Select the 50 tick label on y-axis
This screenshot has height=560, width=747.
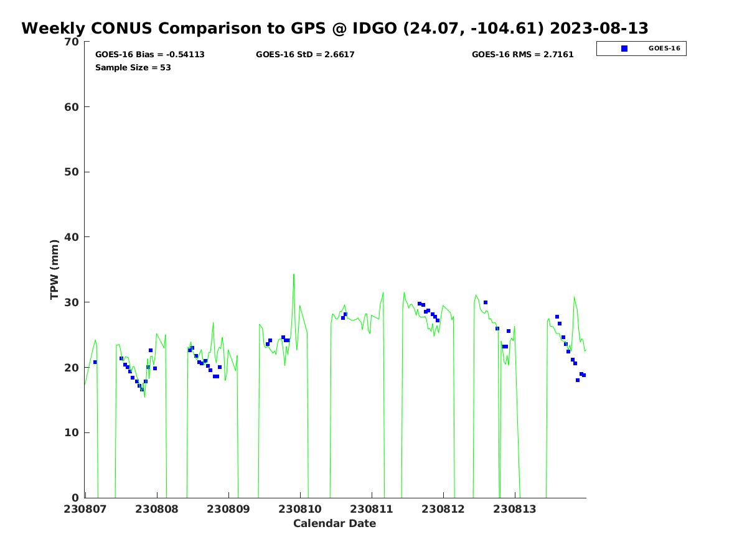(72, 172)
